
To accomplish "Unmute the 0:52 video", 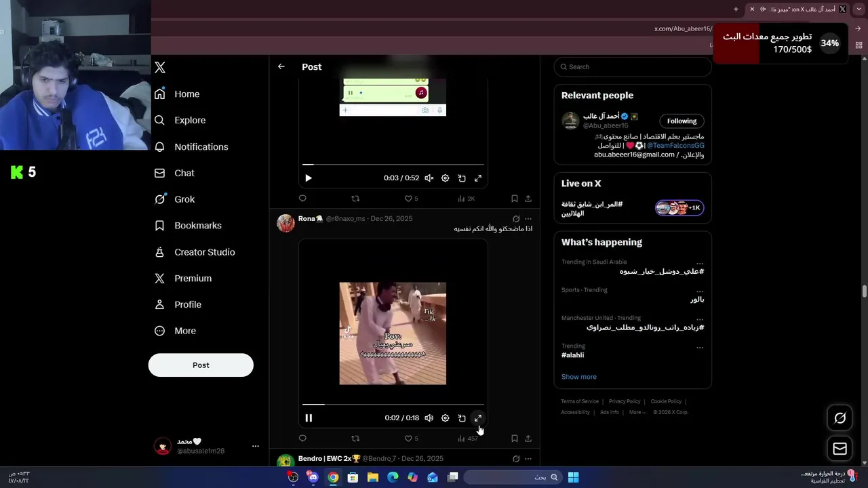I will click(x=429, y=178).
